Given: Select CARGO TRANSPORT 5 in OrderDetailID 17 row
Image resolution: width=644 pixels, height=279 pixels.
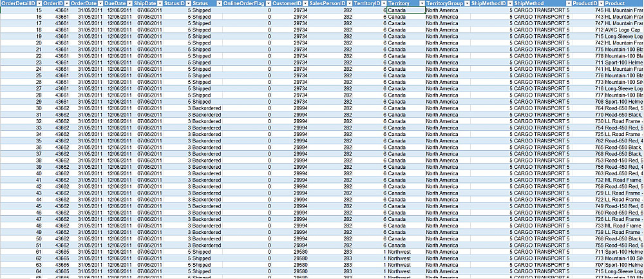Looking at the screenshot, I should [542, 23].
